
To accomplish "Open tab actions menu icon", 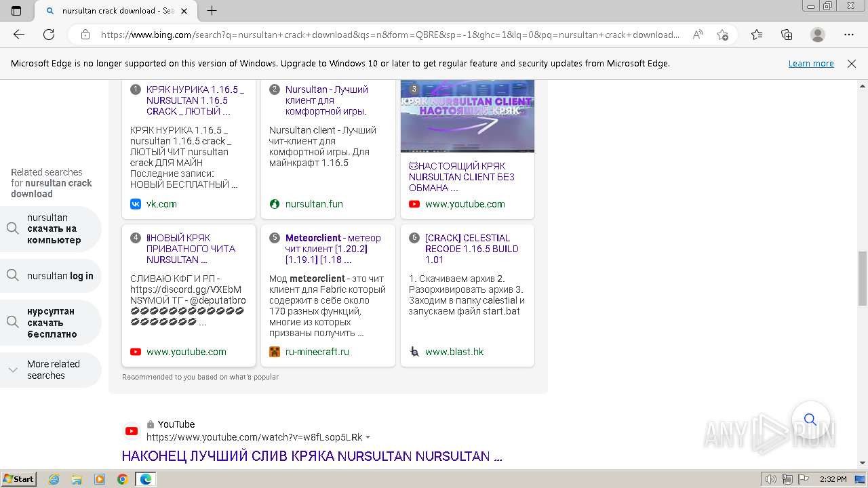I will pos(16,11).
